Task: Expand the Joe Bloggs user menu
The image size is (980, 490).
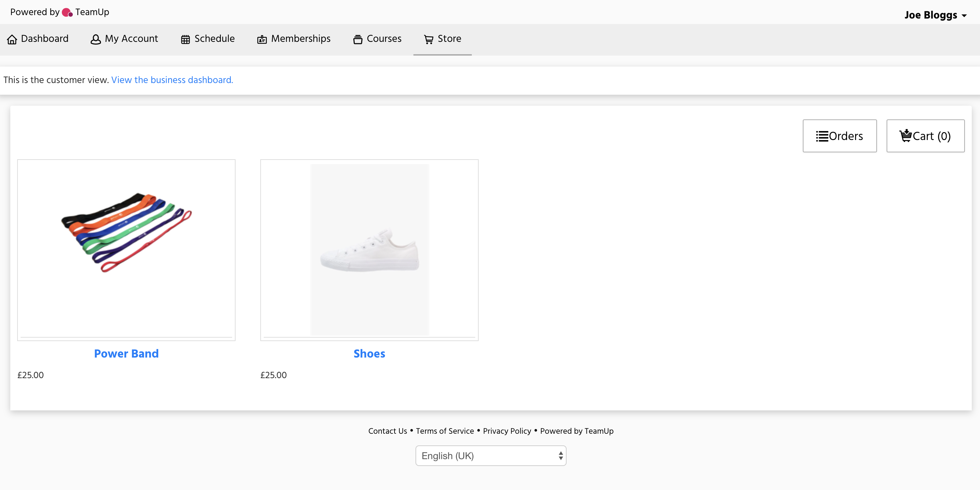Action: click(935, 15)
